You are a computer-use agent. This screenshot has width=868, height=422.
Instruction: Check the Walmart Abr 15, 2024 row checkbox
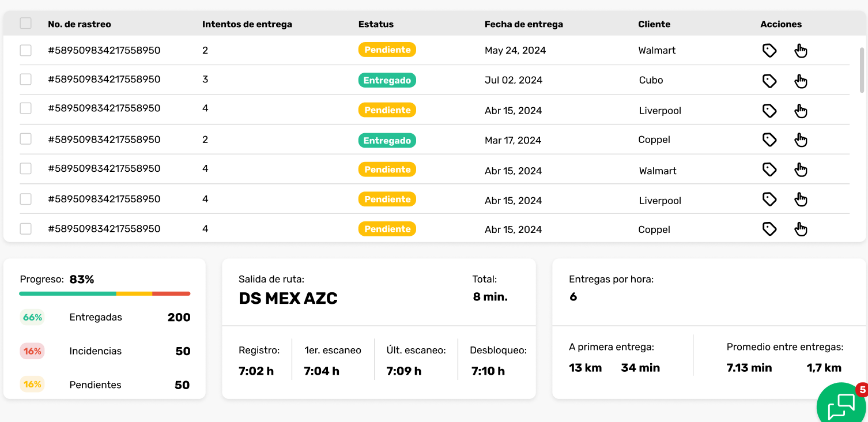point(25,168)
